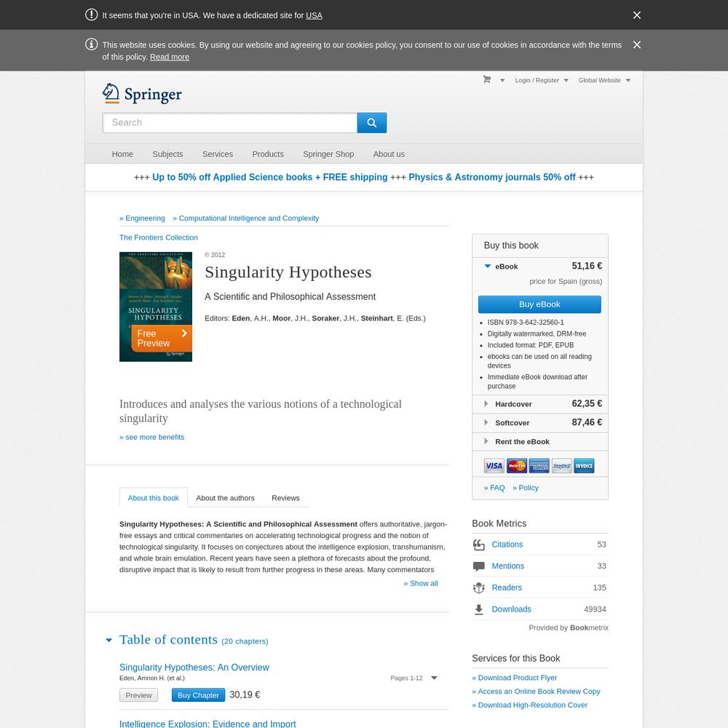The height and width of the screenshot is (728, 728).
Task: Click the chapter Preview button
Action: pyautogui.click(x=139, y=695)
